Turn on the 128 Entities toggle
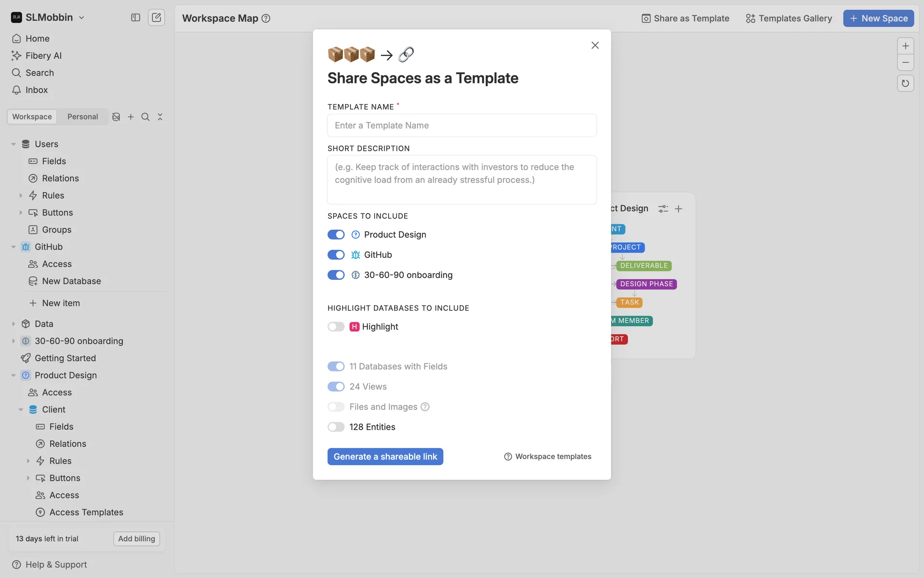Image resolution: width=924 pixels, height=578 pixels. [x=336, y=427]
